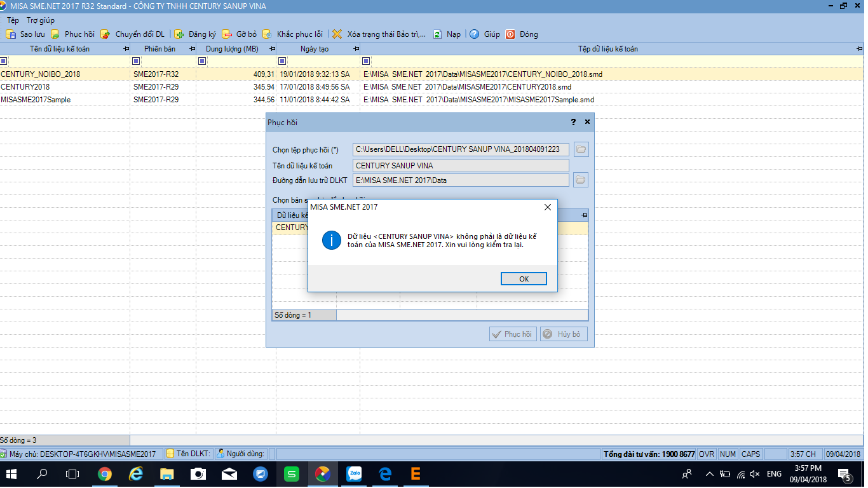This screenshot has width=868, height=488.
Task: Select row CENTURY_NOIBO_2018
Action: point(431,74)
